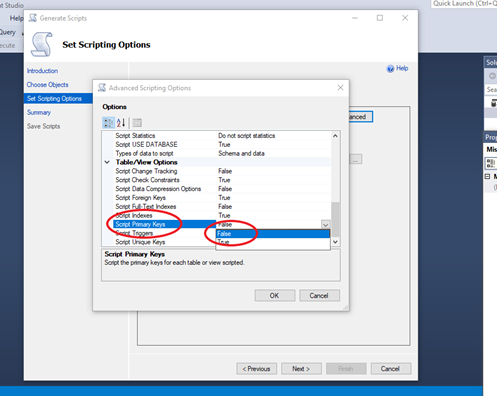This screenshot has height=396, width=497.
Task: Close the Generate Scripts window
Action: (x=405, y=18)
